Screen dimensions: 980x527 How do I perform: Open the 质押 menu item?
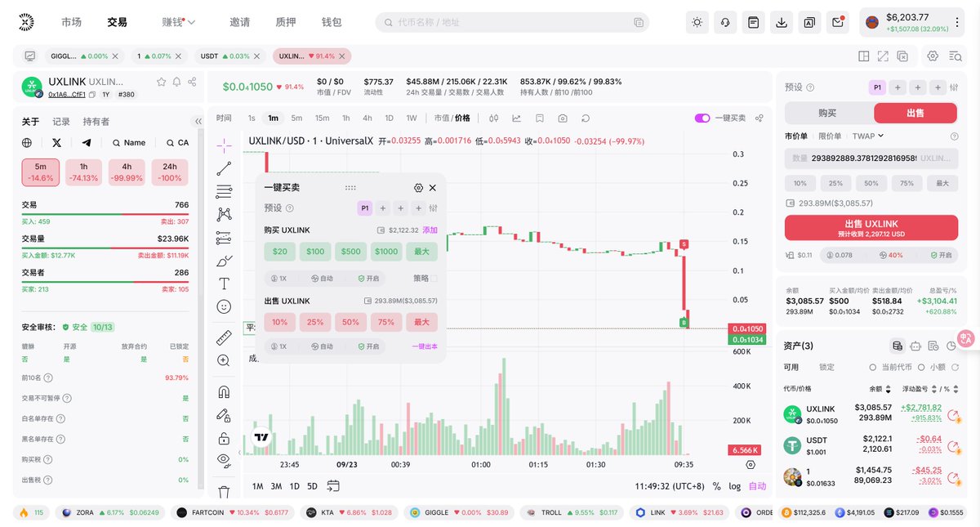pos(286,22)
